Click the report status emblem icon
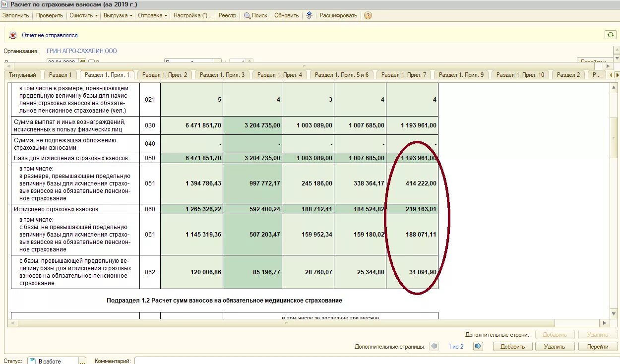Image resolution: width=620 pixels, height=364 pixels. pos(12,35)
